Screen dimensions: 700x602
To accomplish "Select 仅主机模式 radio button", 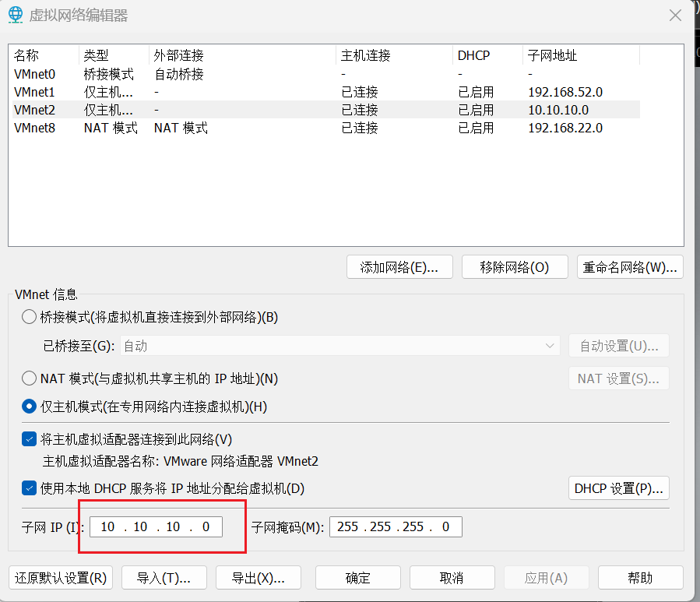I will [x=29, y=406].
